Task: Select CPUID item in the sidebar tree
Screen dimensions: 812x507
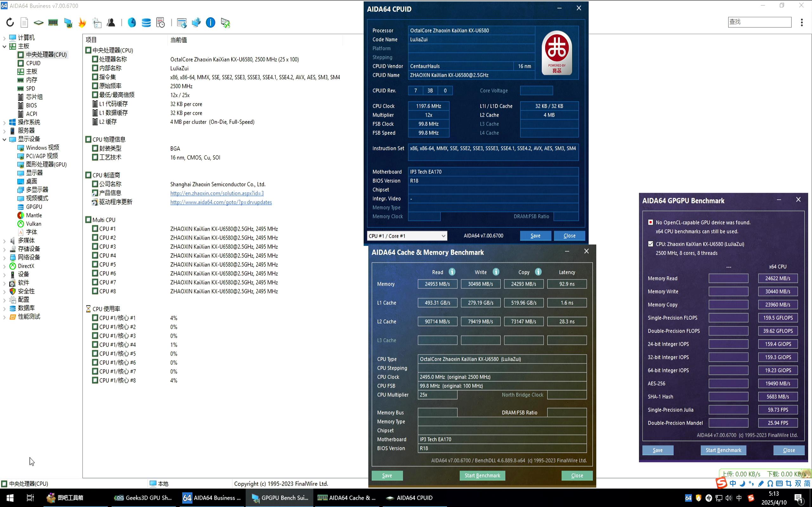Action: (x=33, y=63)
